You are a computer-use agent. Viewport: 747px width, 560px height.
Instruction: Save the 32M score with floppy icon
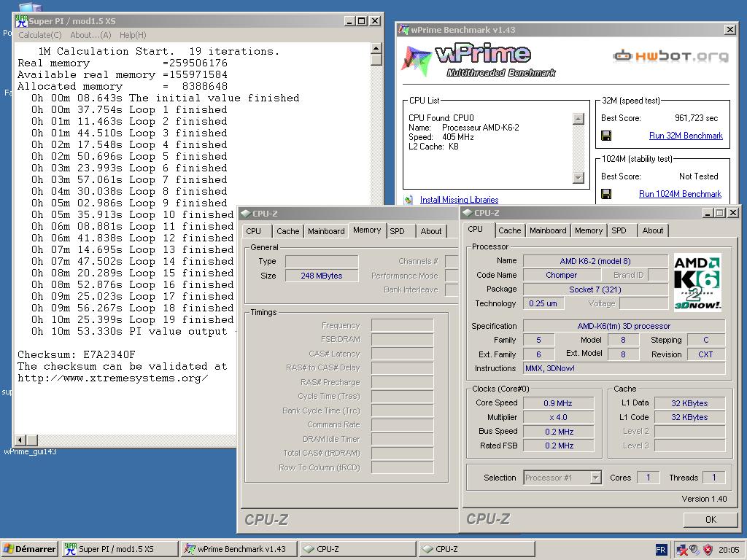606,136
